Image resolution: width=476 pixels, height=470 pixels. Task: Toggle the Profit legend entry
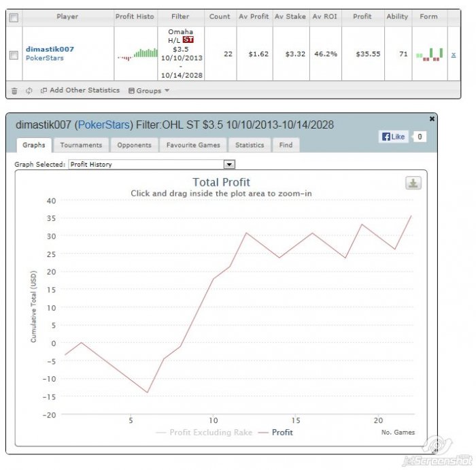click(275, 433)
